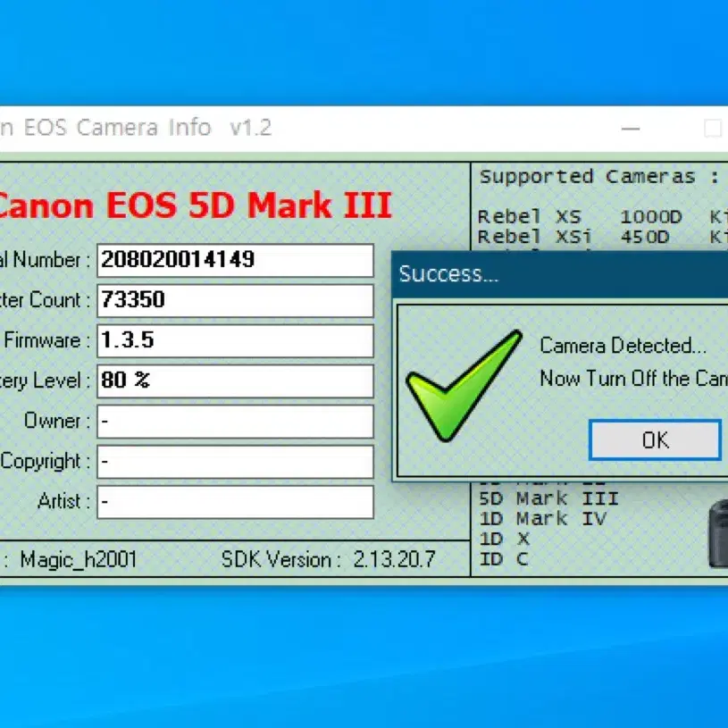Click 'Rebel XS' in supported cameras list

(530, 216)
